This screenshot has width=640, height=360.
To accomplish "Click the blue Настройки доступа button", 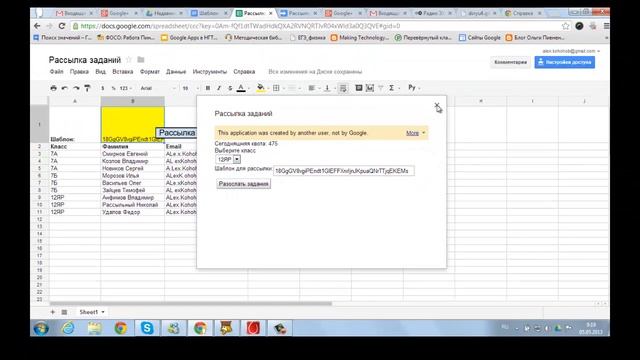I will coord(564,62).
